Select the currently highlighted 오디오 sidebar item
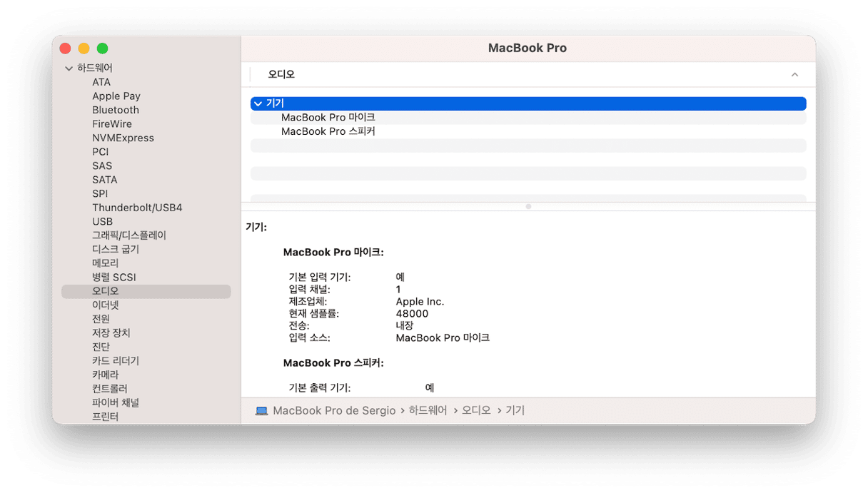This screenshot has height=493, width=868. [x=106, y=291]
